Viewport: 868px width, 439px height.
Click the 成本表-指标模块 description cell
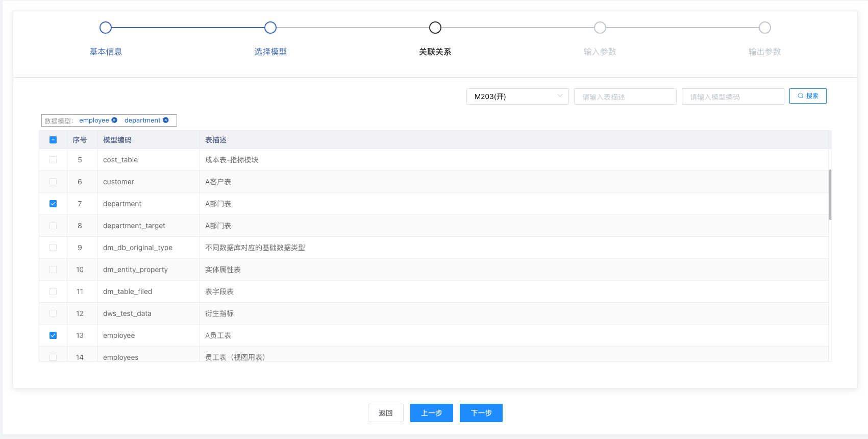(x=514, y=160)
